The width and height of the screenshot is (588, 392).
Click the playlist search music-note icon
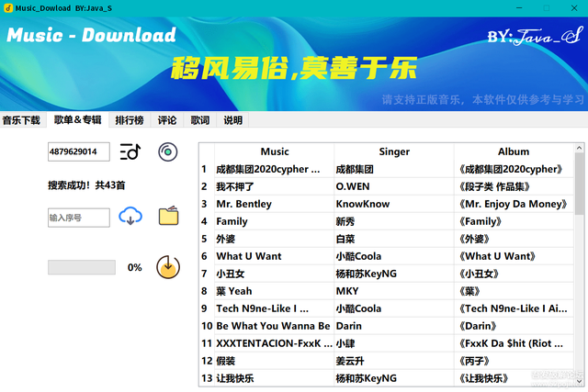130,151
